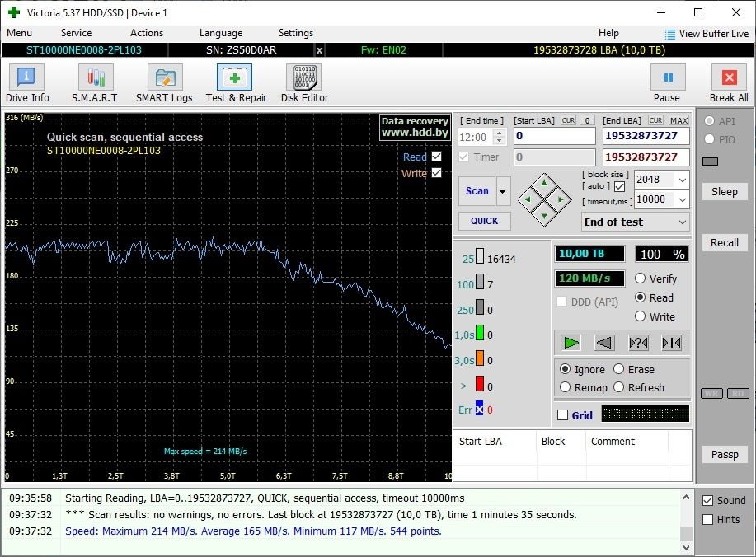Click CUR button beside Start LBA
The image size is (756, 557).
coord(569,120)
